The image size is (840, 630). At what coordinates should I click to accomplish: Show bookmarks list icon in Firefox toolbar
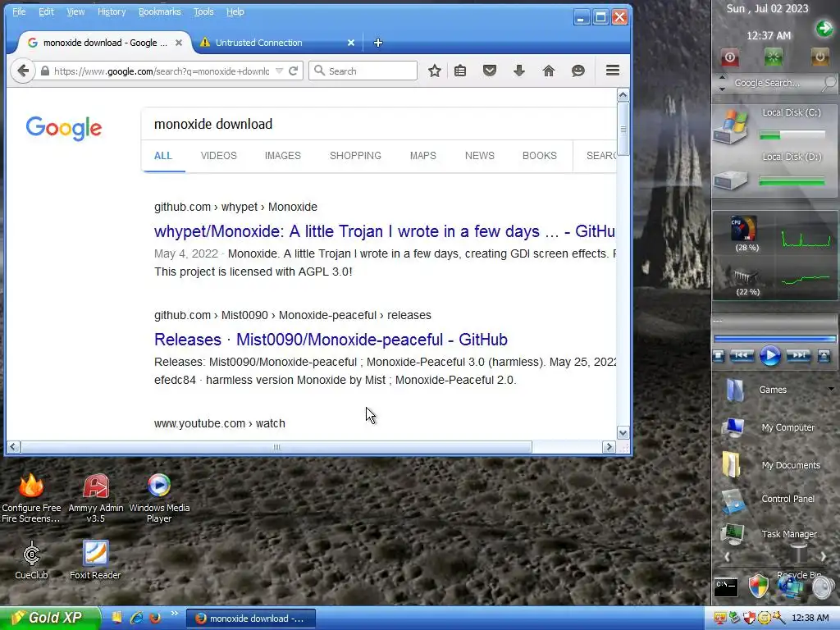(x=460, y=71)
